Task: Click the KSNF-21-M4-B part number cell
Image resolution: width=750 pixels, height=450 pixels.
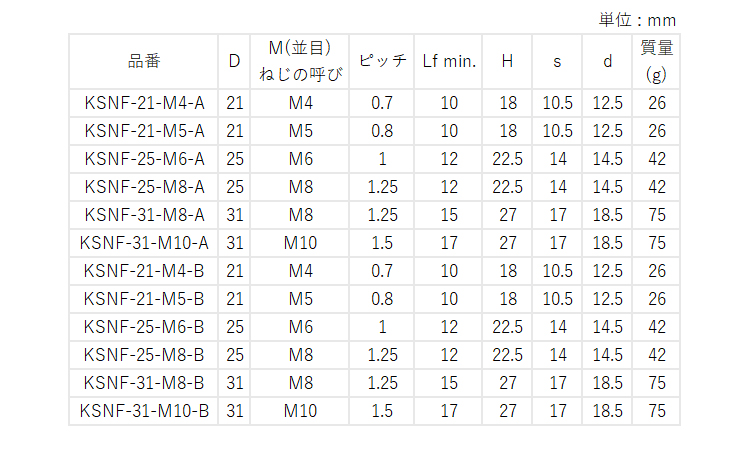Action: click(x=144, y=271)
